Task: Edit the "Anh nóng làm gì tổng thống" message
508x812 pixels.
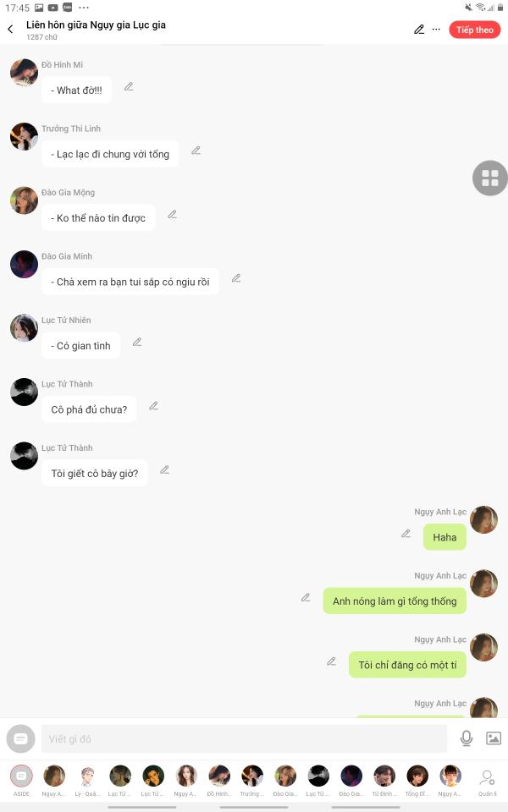Action: click(x=306, y=598)
